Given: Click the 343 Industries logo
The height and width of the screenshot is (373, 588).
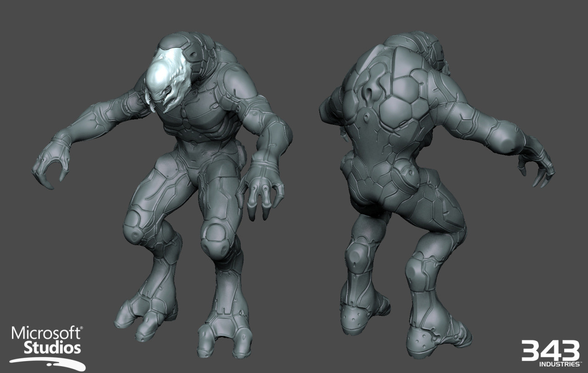Looking at the screenshot, I should pyautogui.click(x=550, y=353).
